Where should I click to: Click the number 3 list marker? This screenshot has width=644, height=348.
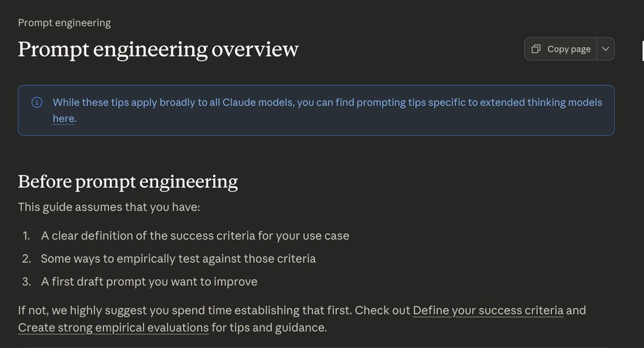click(27, 281)
